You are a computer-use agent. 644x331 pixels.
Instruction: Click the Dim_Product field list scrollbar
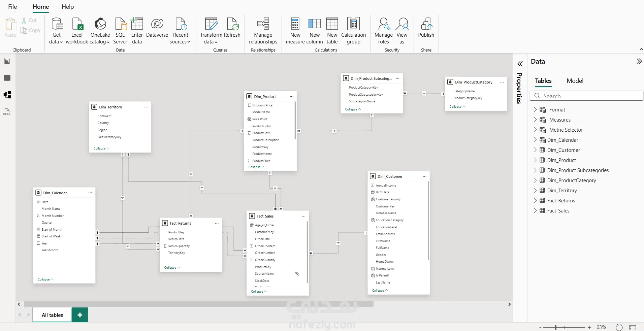coord(295,120)
